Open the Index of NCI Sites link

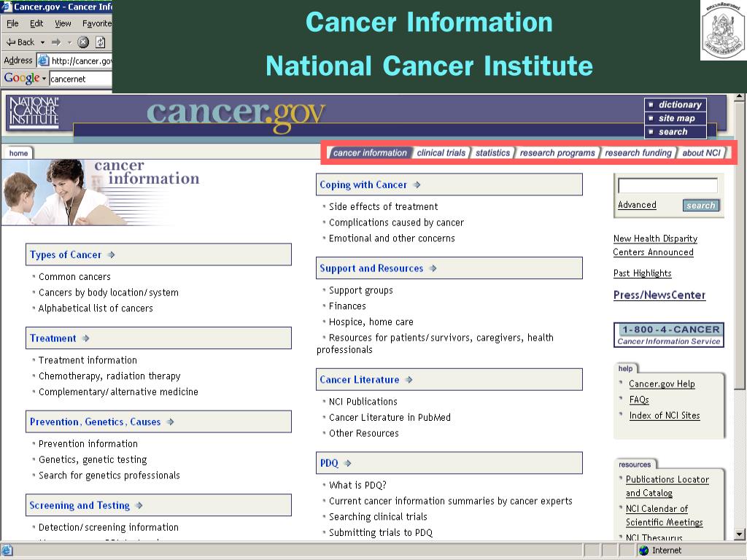point(665,415)
